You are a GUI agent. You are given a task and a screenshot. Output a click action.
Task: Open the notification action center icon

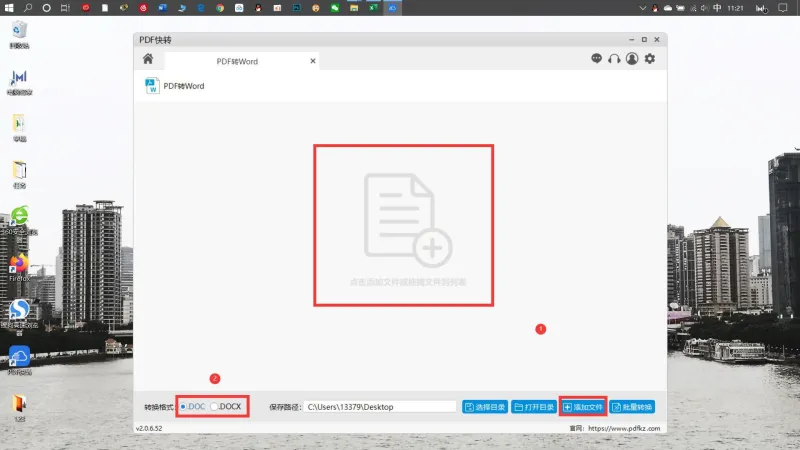(783, 8)
